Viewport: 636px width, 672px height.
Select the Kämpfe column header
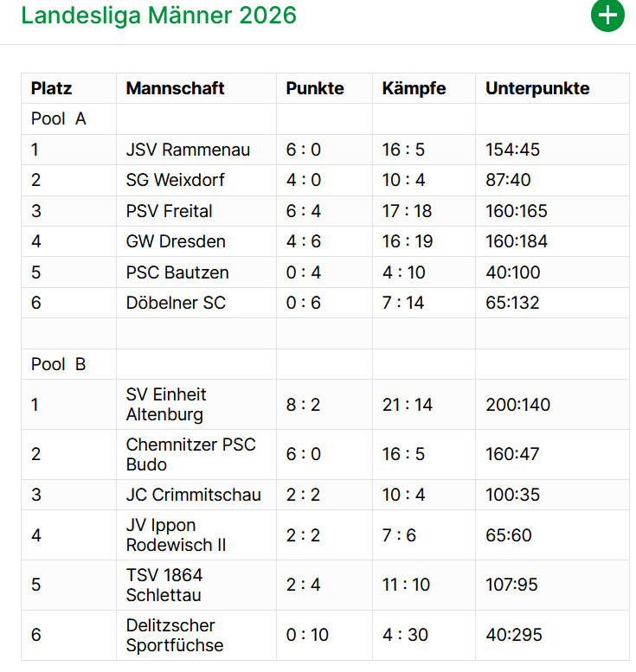(414, 88)
